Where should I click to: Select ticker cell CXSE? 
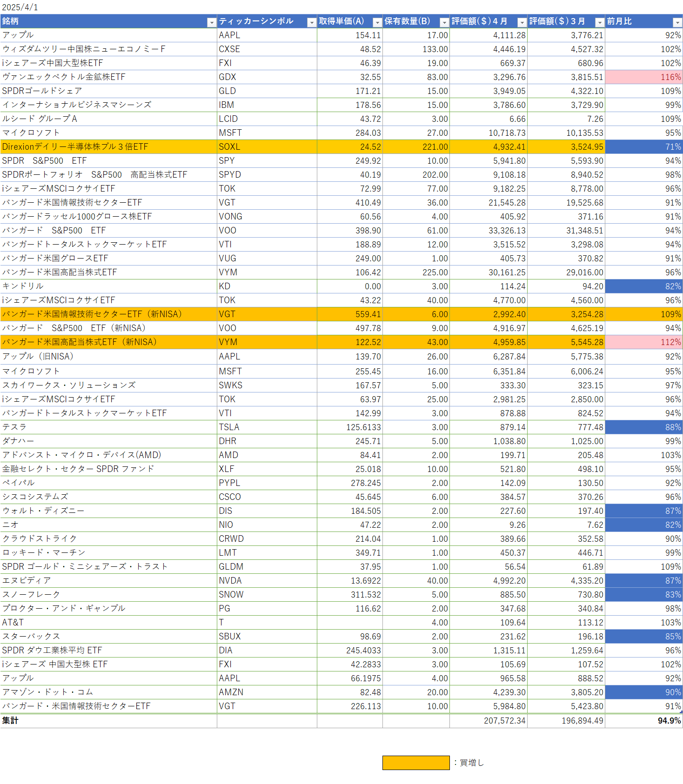point(267,49)
